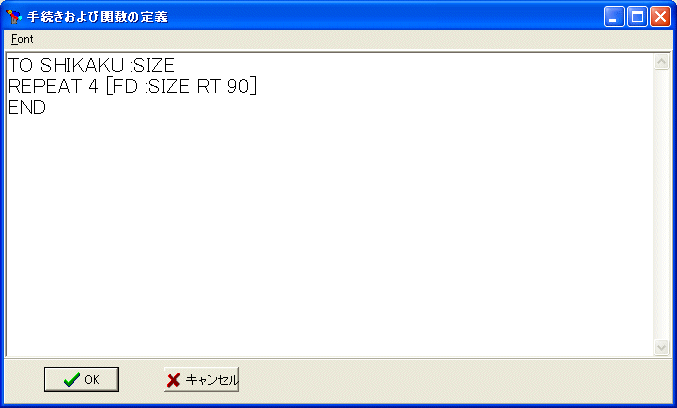Click the scrollbar down arrow
The height and width of the screenshot is (408, 677).
coord(661,347)
